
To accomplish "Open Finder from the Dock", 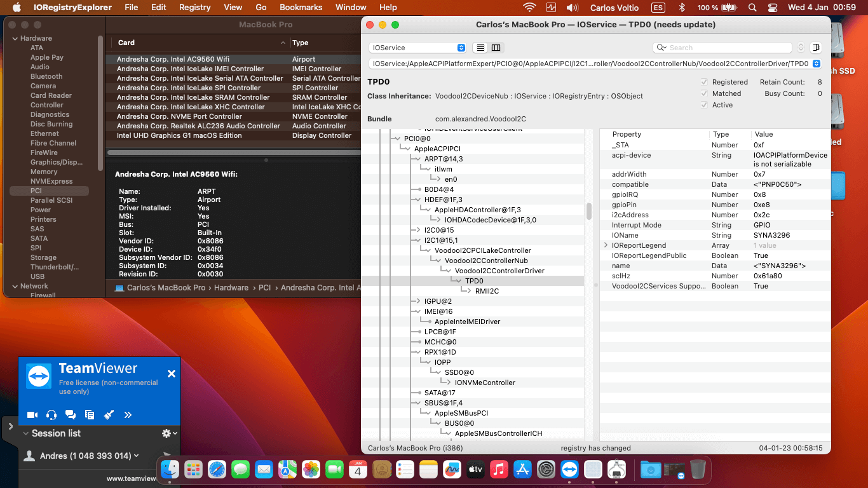I will click(170, 470).
